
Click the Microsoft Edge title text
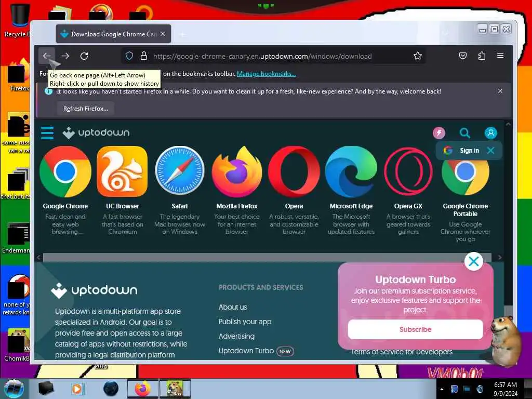click(351, 206)
